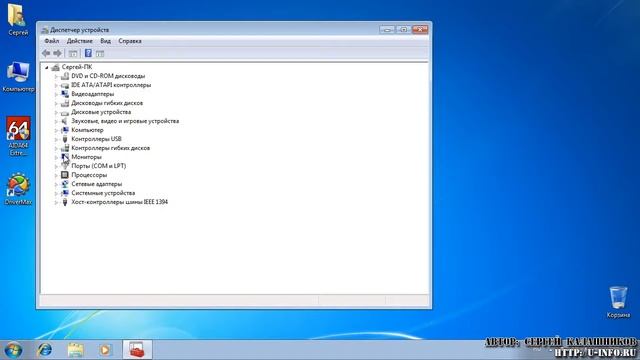Expand Дисководы гибких дисков node
The width and height of the screenshot is (640, 360).
(x=56, y=103)
